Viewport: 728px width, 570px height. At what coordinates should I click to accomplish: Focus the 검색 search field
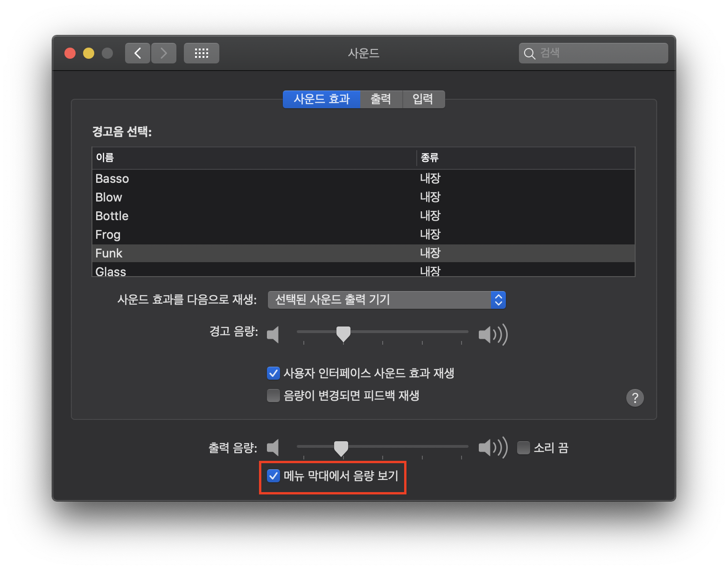(594, 53)
